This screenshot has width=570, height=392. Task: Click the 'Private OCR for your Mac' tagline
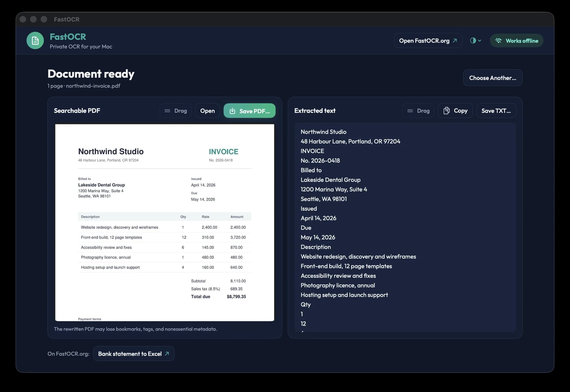coord(81,47)
